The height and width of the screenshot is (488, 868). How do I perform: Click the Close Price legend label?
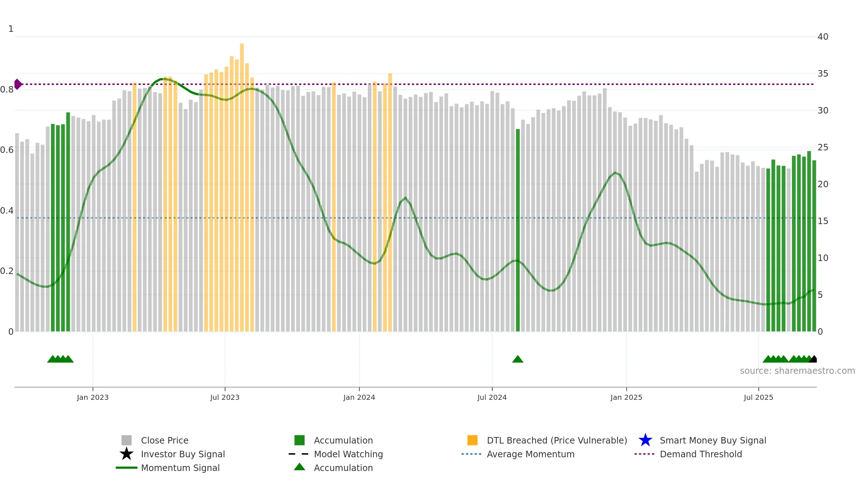165,440
